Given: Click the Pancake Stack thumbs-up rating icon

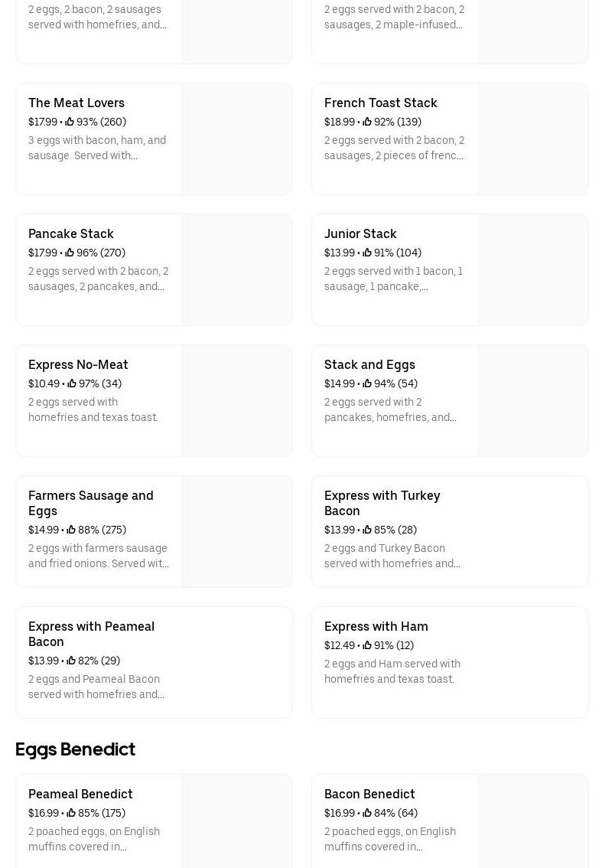Looking at the screenshot, I should click(70, 253).
